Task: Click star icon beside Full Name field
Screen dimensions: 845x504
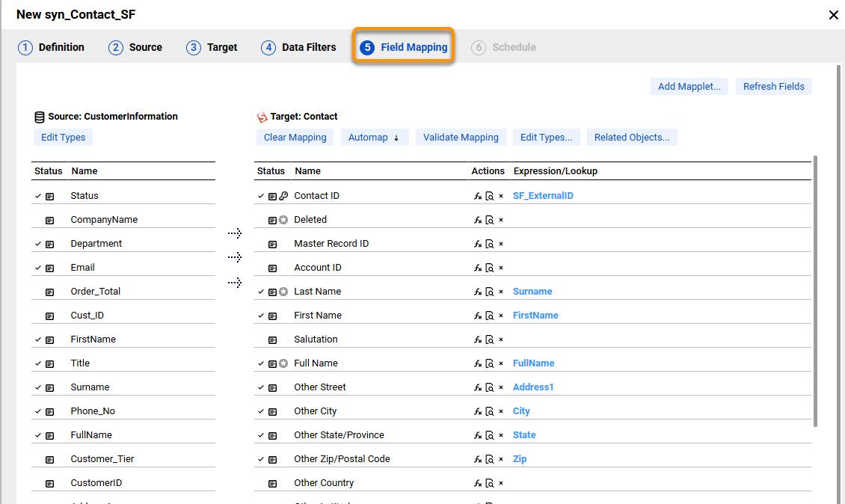Action: (x=283, y=363)
